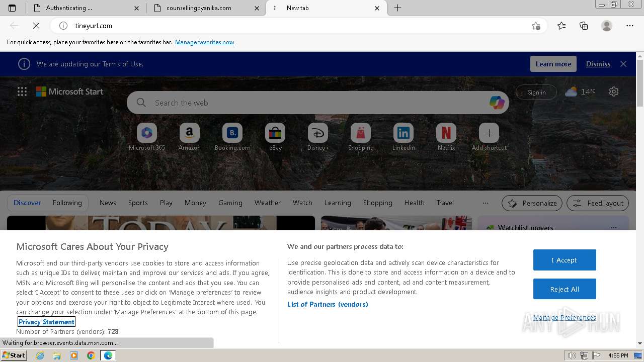The image size is (644, 362).
Task: Open the Travel category
Action: pyautogui.click(x=445, y=203)
